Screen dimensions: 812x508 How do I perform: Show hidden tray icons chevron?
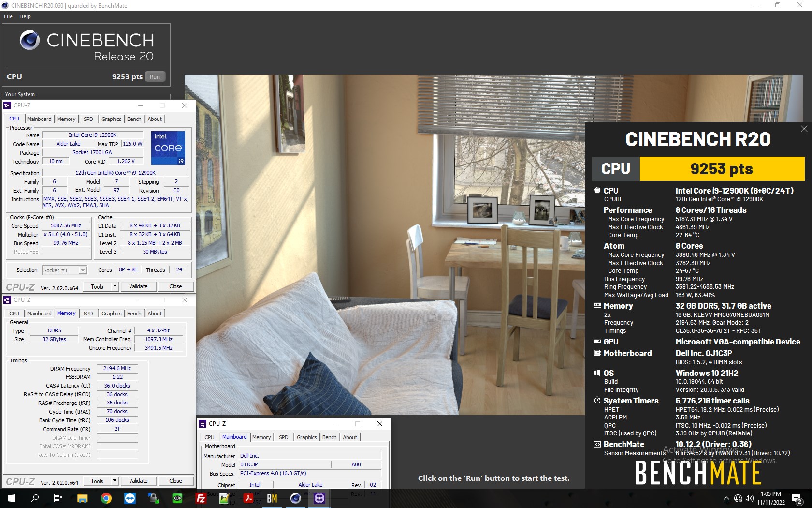[726, 498]
